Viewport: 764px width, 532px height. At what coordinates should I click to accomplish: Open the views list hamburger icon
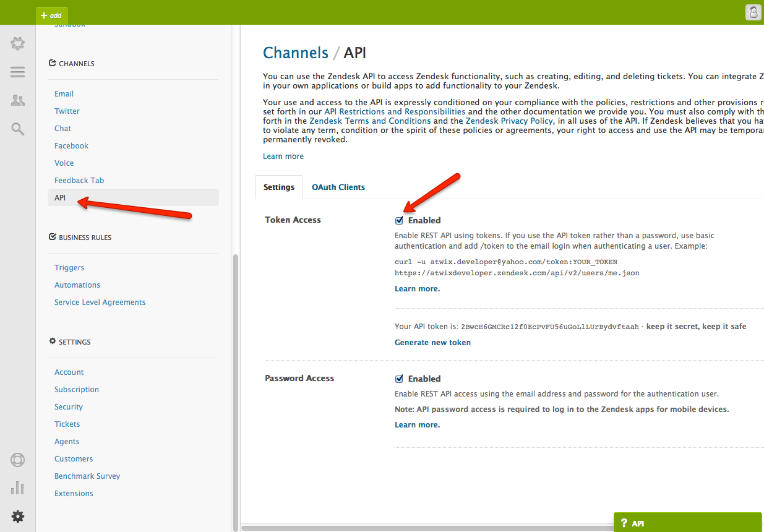tap(18, 72)
